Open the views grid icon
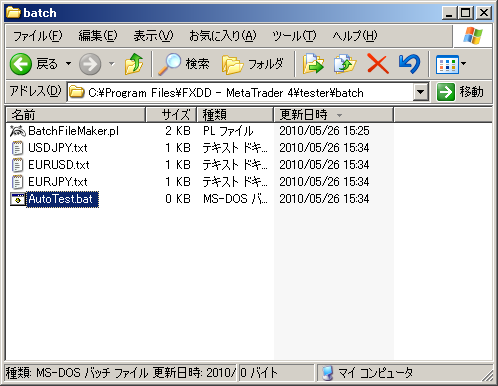The image size is (498, 386). click(447, 64)
